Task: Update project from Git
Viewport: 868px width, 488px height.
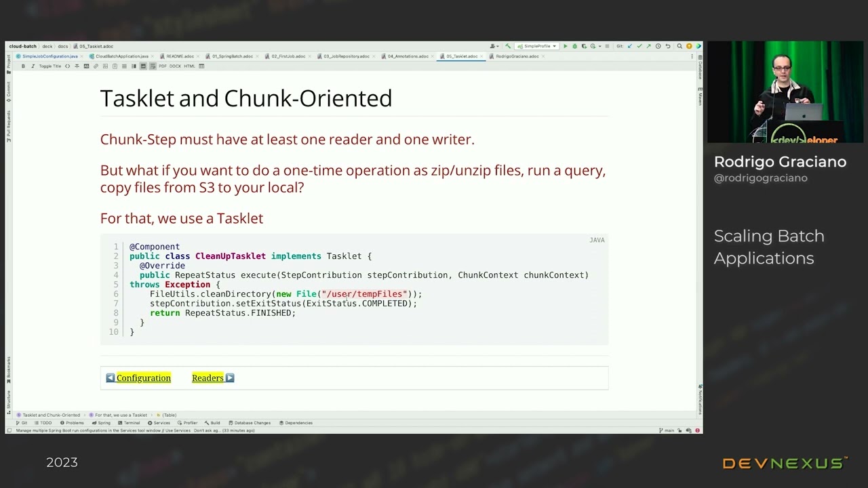Action: [630, 46]
